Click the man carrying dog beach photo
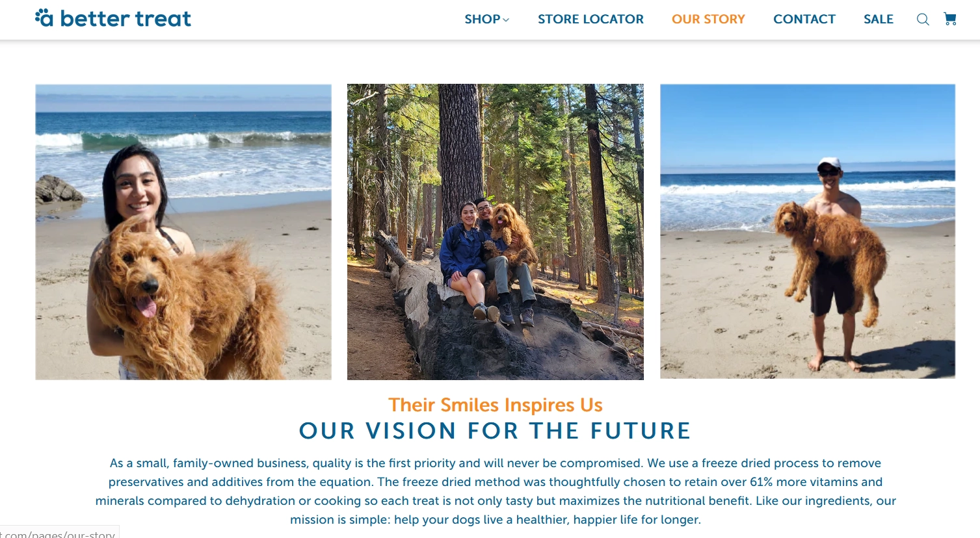 coord(808,231)
